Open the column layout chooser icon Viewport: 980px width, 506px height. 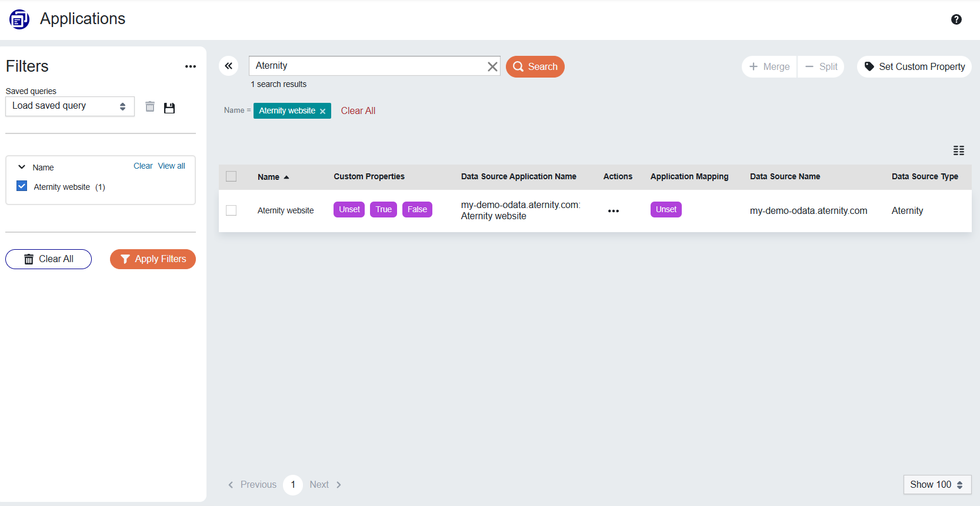click(958, 150)
